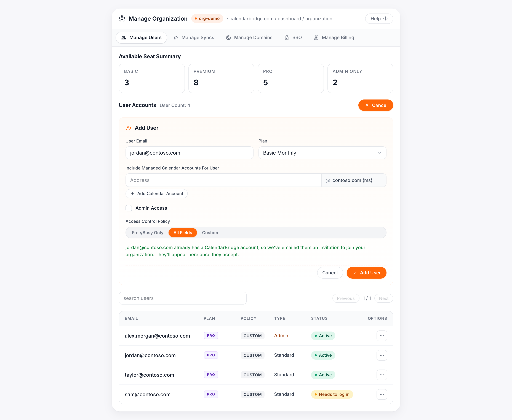
Task: Click the User Count: 4 label
Action: [x=175, y=106]
